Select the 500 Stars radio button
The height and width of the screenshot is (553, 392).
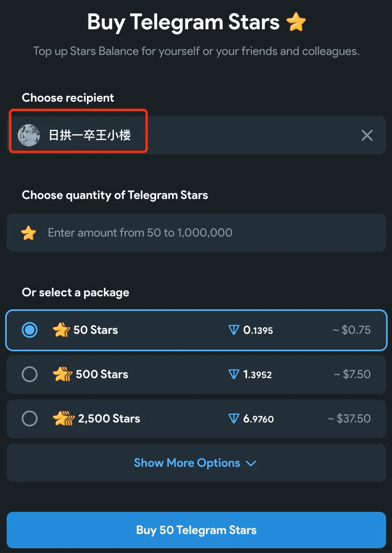[30, 374]
